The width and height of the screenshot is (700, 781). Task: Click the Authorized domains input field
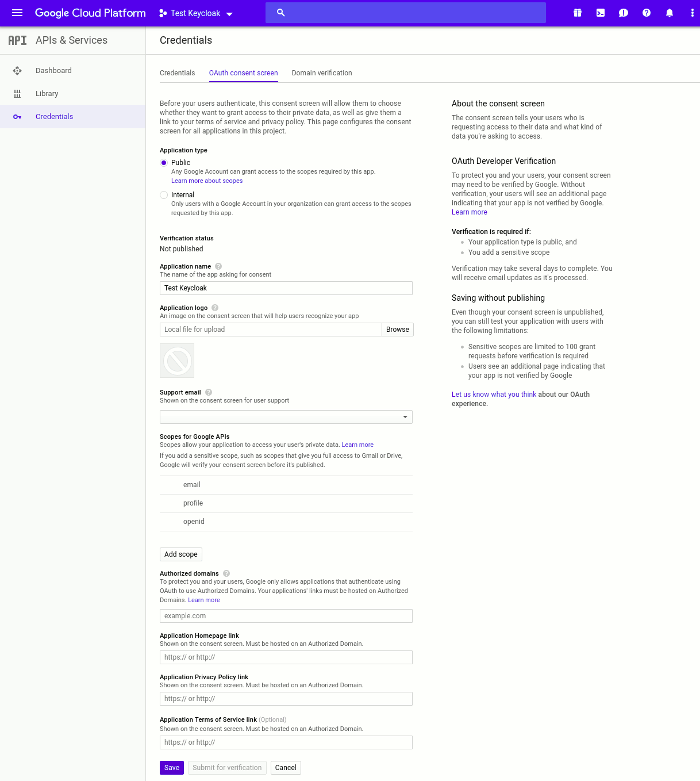286,616
